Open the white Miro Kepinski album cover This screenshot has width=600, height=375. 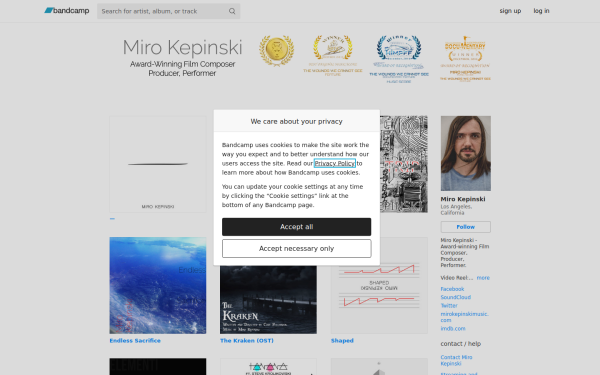pyautogui.click(x=158, y=164)
